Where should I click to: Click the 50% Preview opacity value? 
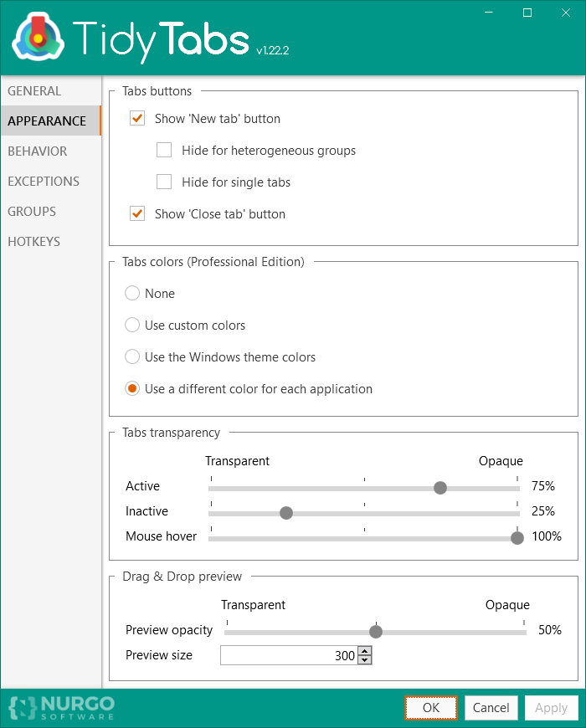[550, 630]
